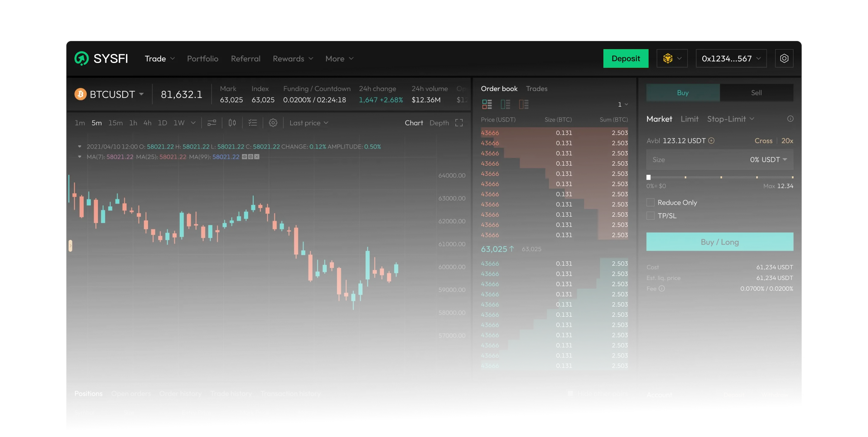Expand the chart to fullscreen

(x=459, y=123)
